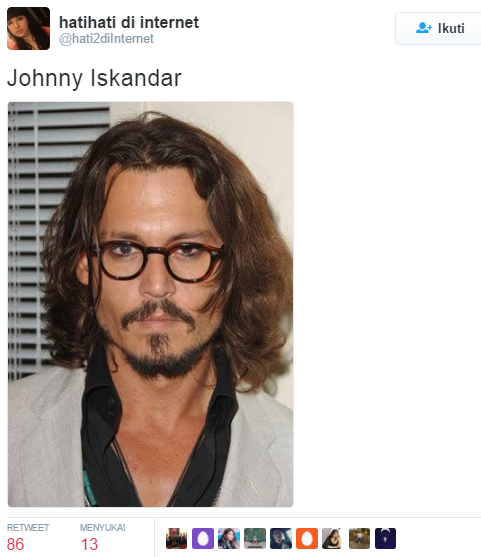The image size is (481, 557).
Task: Click the follow person-plus icon on Ikuti
Action: [x=424, y=28]
